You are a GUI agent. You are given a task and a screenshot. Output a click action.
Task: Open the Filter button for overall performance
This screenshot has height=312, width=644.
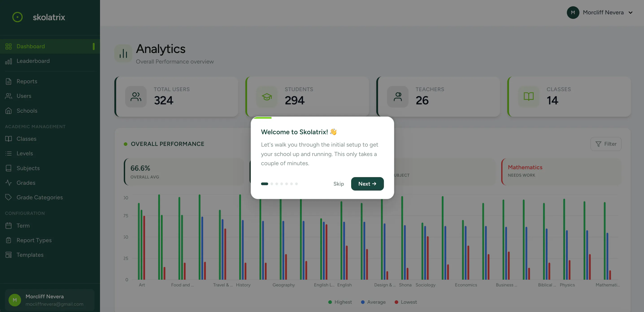(606, 144)
